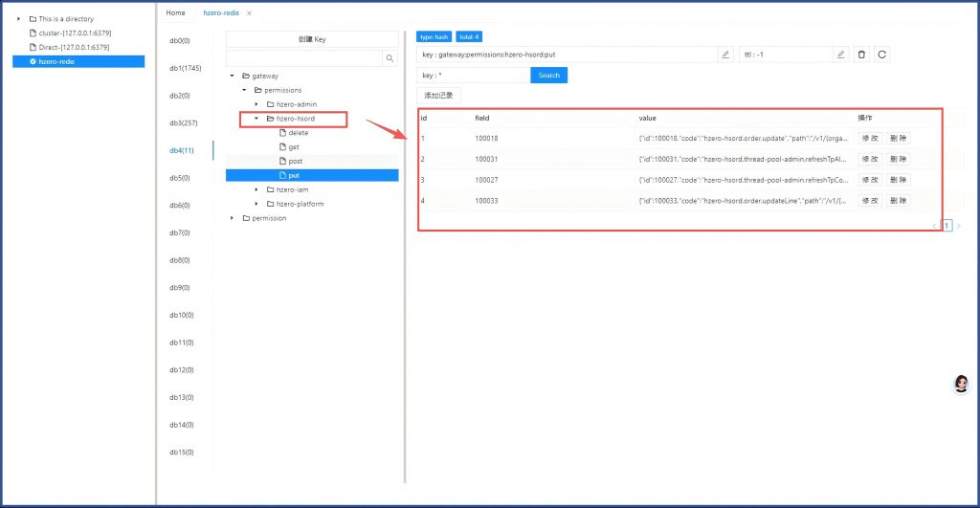Click the 'key : *' filter input
The image size is (980, 508).
tap(473, 75)
